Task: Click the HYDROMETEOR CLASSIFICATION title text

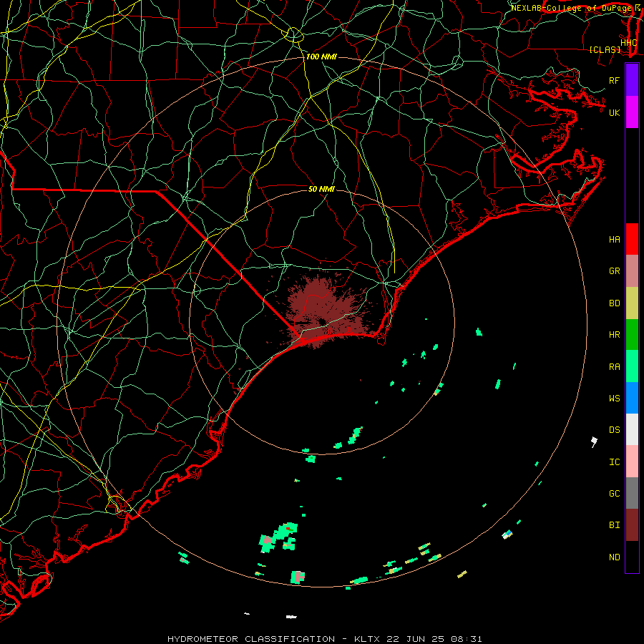Action: 251,639
